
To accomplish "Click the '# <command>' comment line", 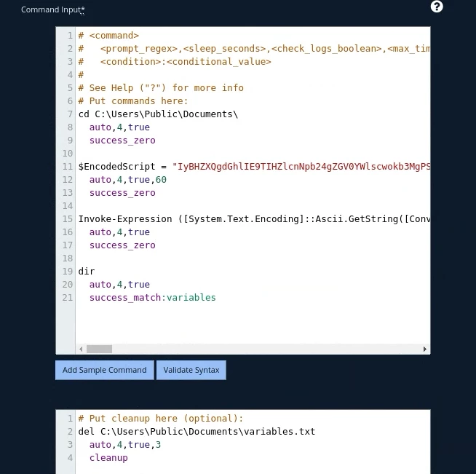I will [108, 36].
